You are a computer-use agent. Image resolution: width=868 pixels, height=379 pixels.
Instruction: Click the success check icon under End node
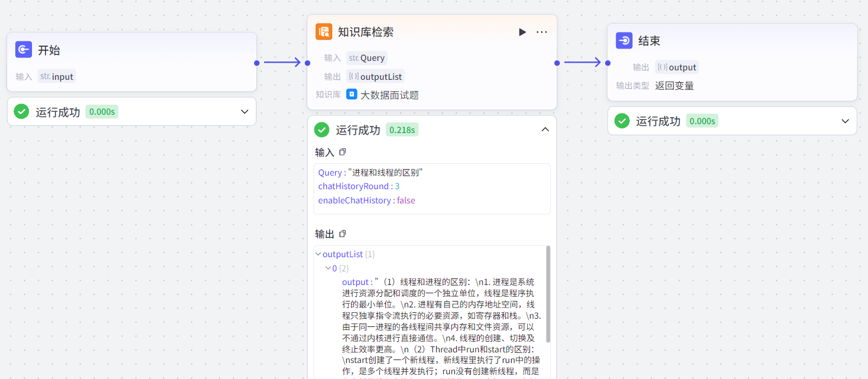(622, 121)
